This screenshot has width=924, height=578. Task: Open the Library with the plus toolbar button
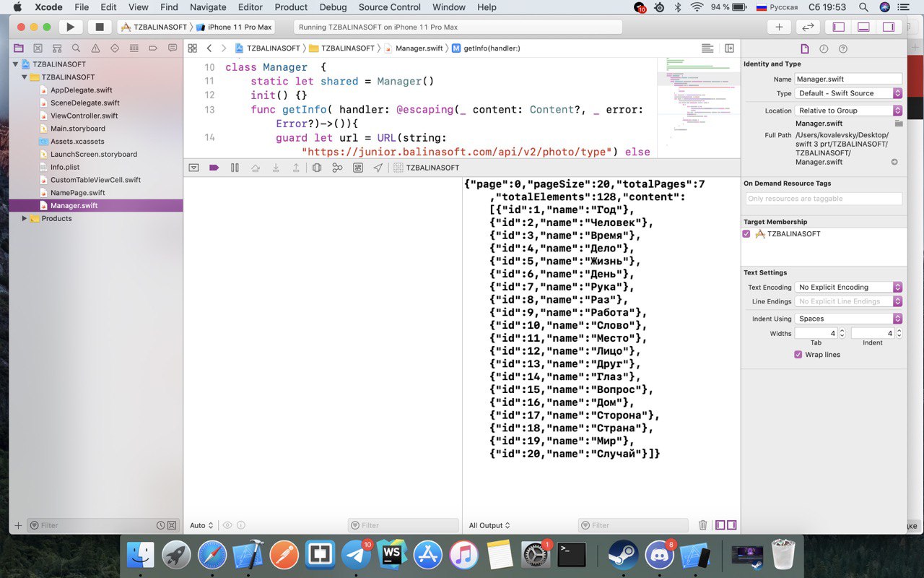[x=779, y=27]
